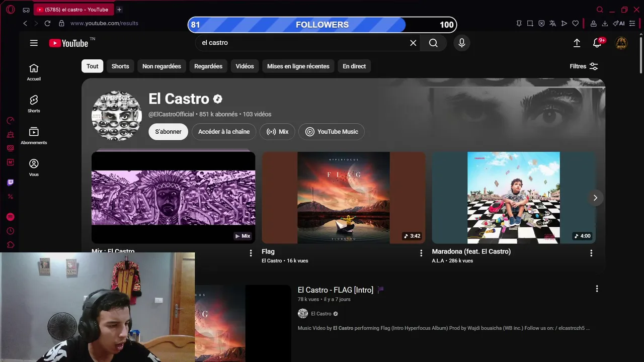Image resolution: width=644 pixels, height=362 pixels.
Task: Go back to the previous page
Action: pos(25,23)
